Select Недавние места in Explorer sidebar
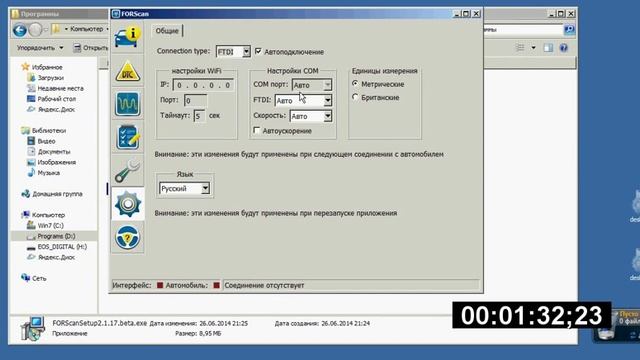 click(x=60, y=88)
